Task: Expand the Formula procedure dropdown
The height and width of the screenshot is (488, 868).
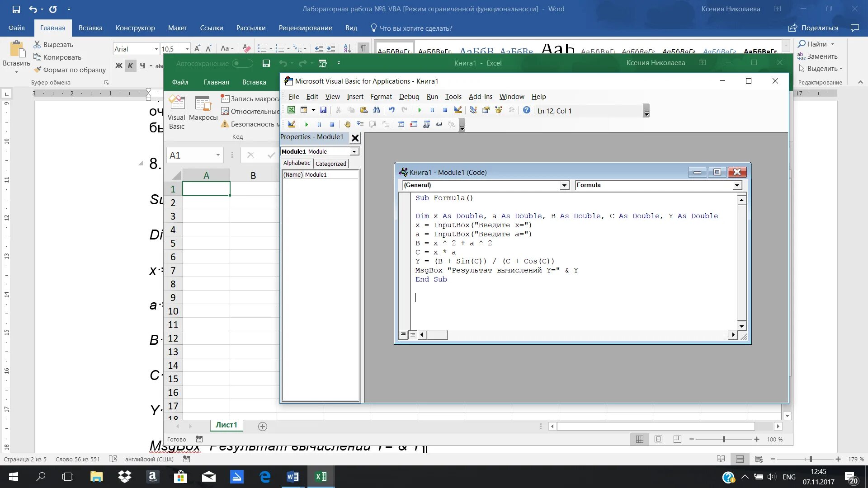Action: 737,185
